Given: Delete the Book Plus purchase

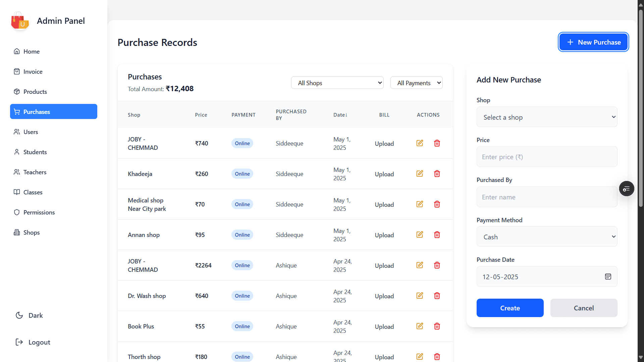Looking at the screenshot, I should [x=437, y=326].
